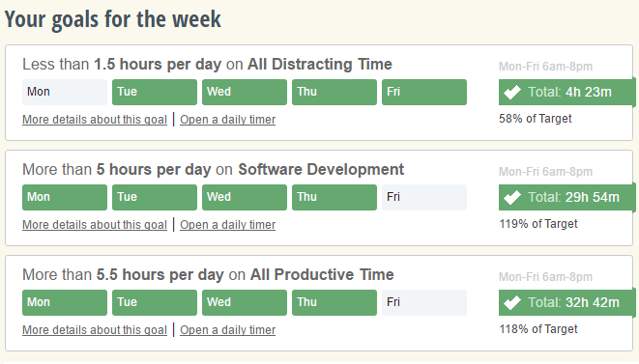Open a daily timer for Distracting Time goal
Viewport: 639px width, 364px height.
point(228,120)
